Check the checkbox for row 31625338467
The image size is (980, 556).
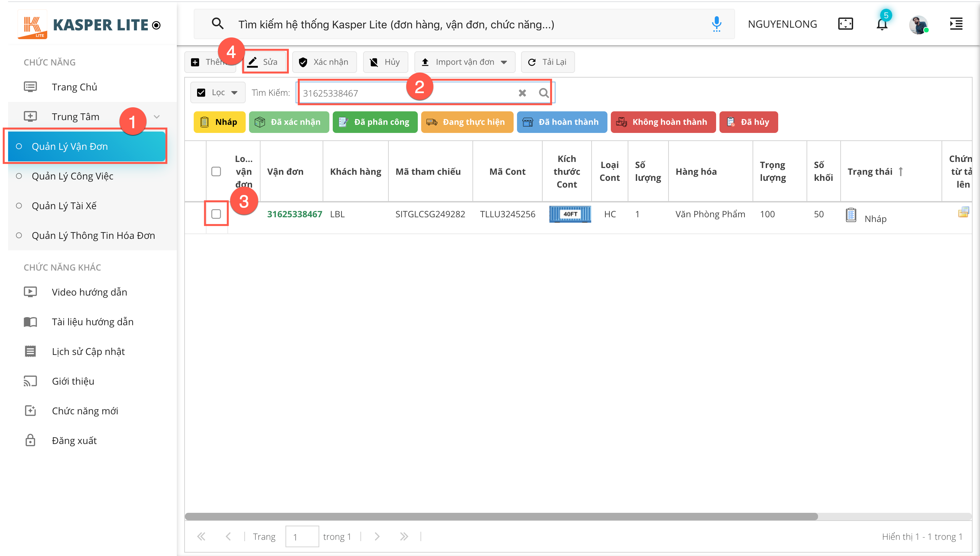pos(216,214)
